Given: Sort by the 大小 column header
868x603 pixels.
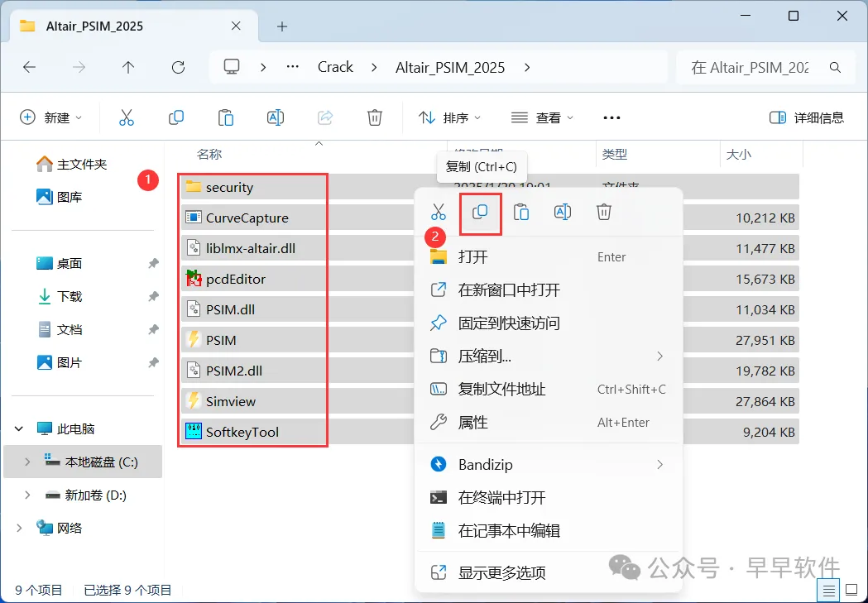Looking at the screenshot, I should pyautogui.click(x=738, y=155).
